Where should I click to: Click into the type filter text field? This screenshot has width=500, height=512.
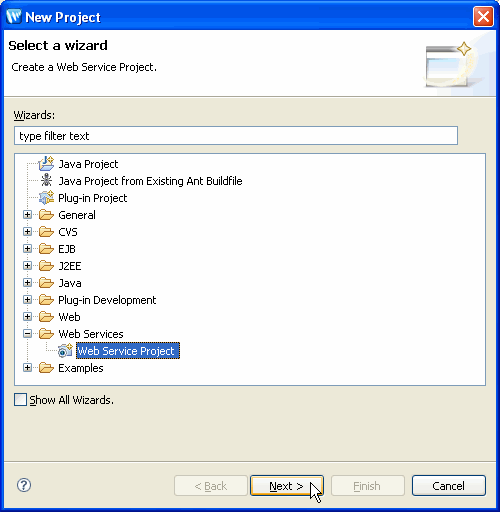(x=236, y=136)
